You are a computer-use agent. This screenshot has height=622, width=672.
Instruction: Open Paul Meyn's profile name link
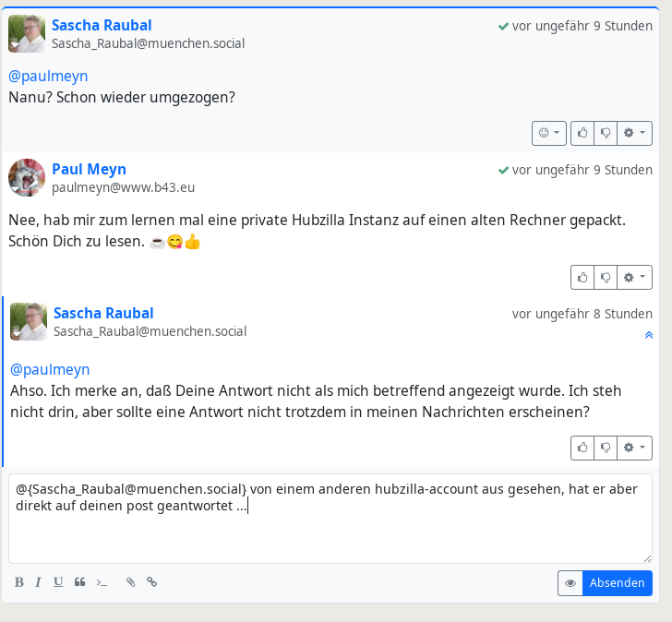(89, 169)
